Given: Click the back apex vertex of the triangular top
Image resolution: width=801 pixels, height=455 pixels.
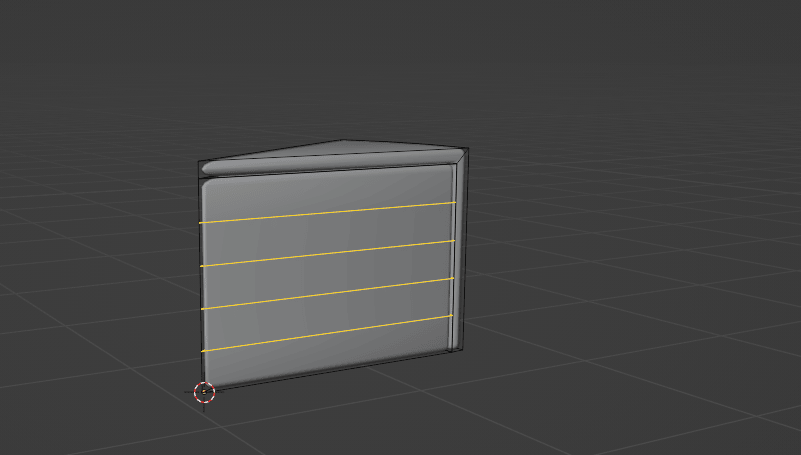Looking at the screenshot, I should 343,140.
